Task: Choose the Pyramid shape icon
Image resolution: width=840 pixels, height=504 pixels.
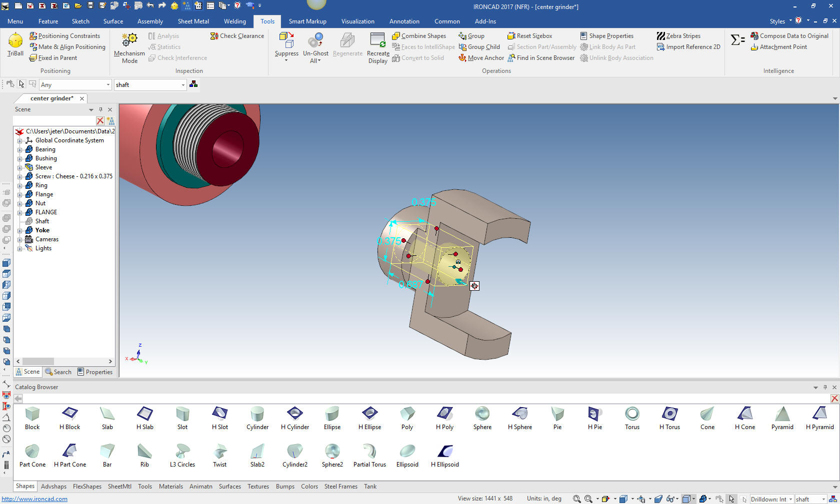Action: 782,418
